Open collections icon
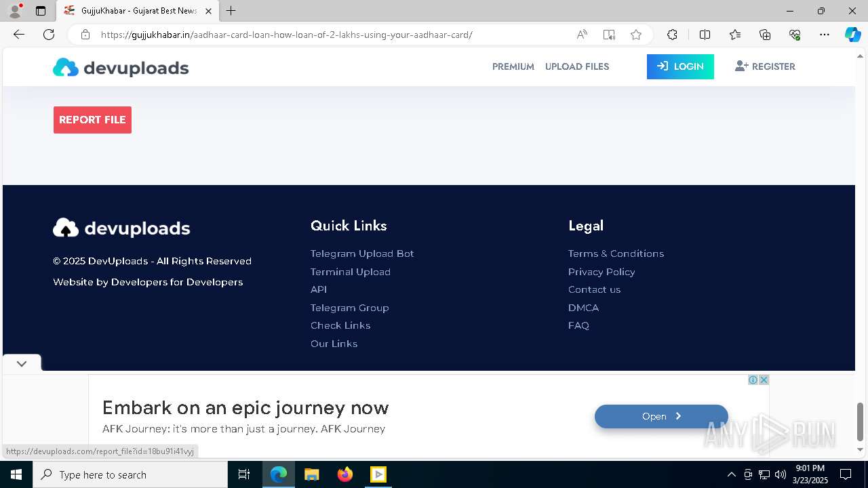 tap(765, 35)
